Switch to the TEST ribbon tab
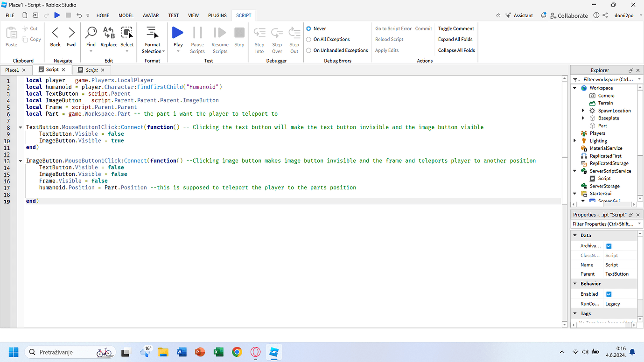The width and height of the screenshot is (644, 362). pos(174,15)
